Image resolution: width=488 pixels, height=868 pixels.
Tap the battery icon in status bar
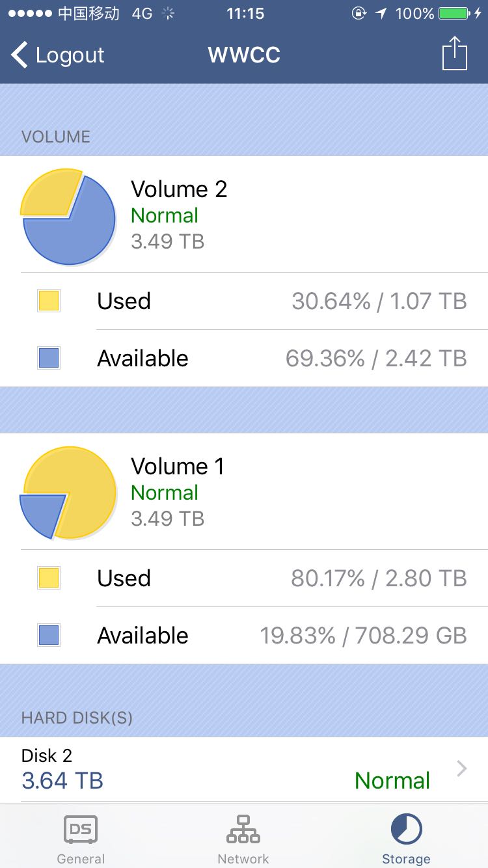(454, 14)
